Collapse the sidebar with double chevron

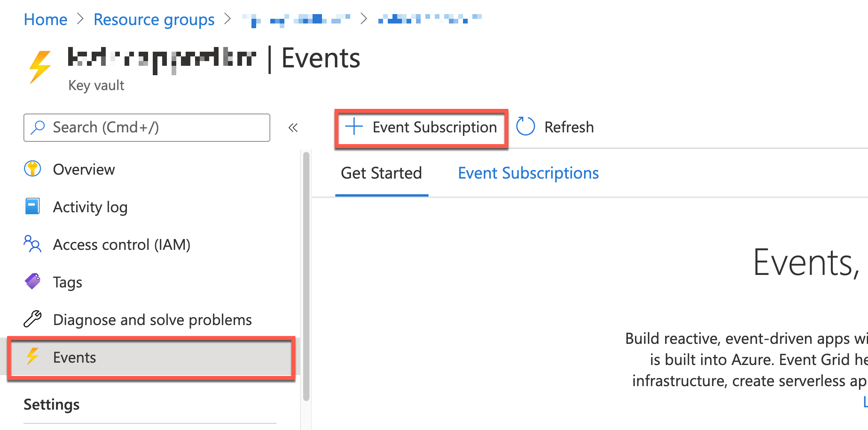pos(293,127)
